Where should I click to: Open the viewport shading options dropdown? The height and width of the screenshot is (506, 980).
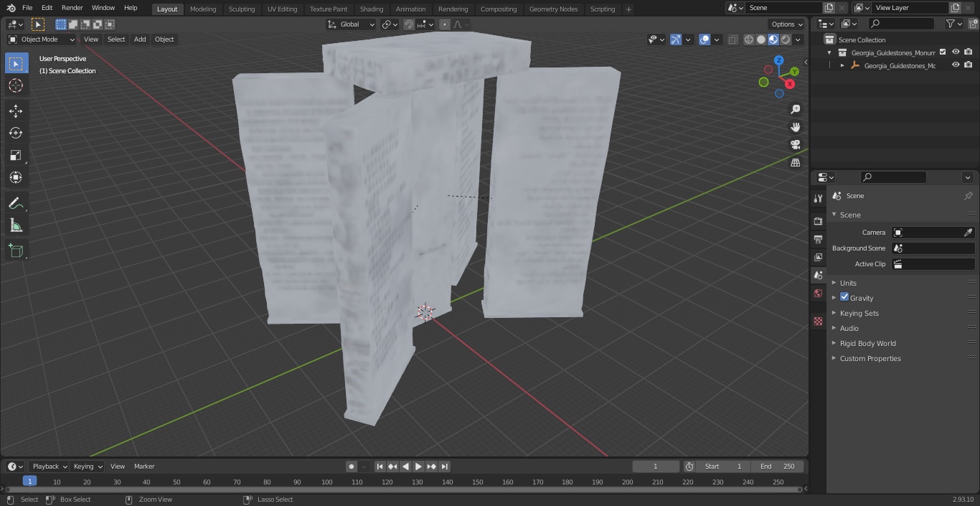click(798, 39)
